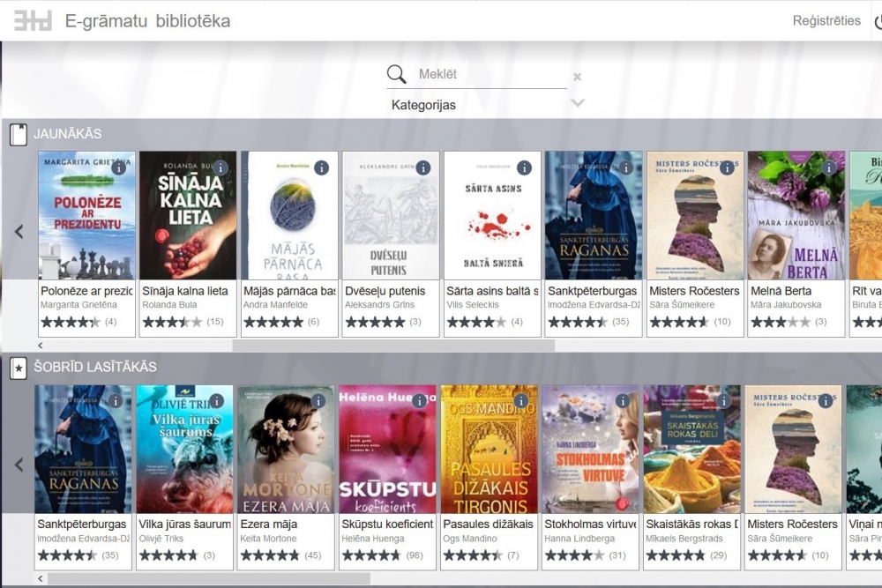Open the Vilka jūras šaurums book cover
Image resolution: width=882 pixels, height=588 pixels.
pyautogui.click(x=184, y=449)
